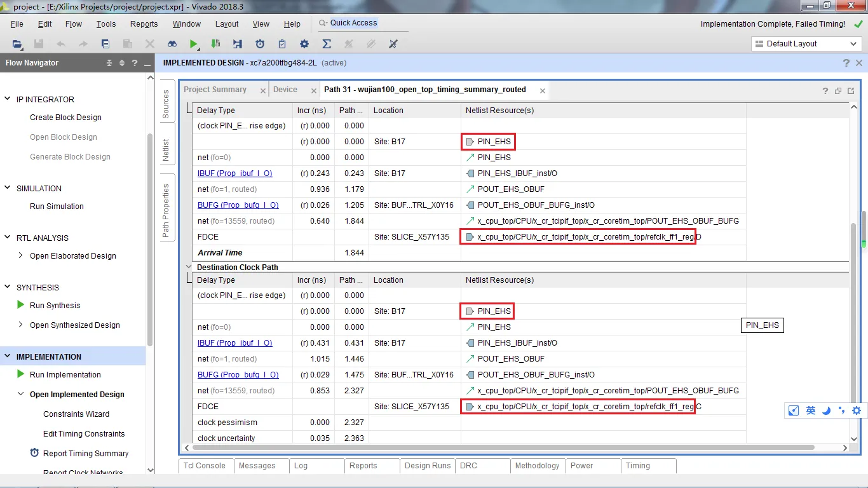Open the Tcl Console tab
Viewport: 868px width, 488px height.
[x=205, y=466]
